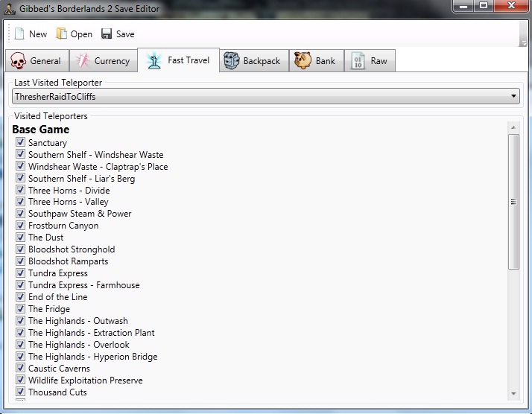
Task: Toggle the Caustic Caverns checkbox
Action: point(20,368)
